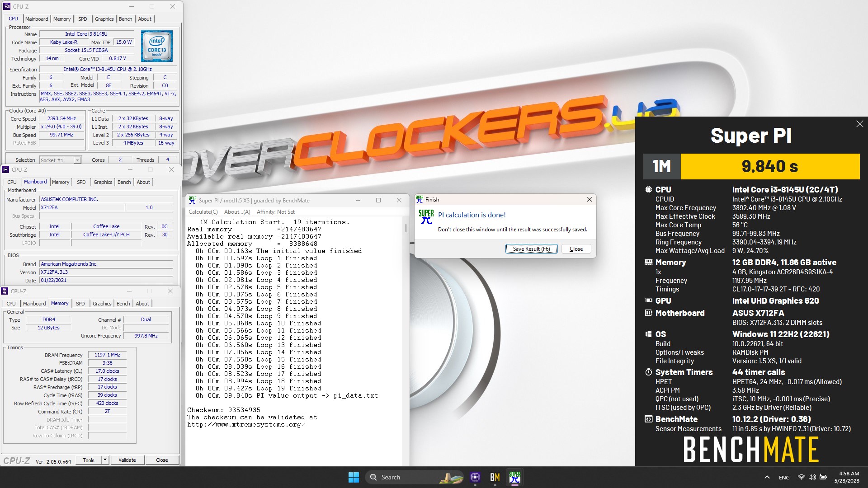Click the Command Rate 2T value
This screenshot has height=488, width=868.
click(107, 411)
